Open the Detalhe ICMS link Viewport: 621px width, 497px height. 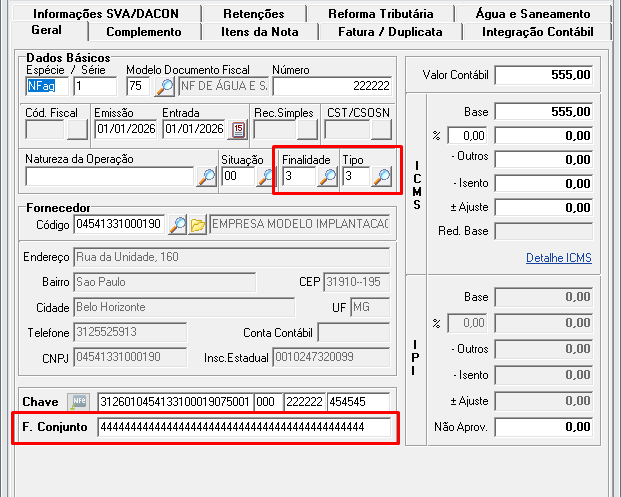[x=558, y=258]
